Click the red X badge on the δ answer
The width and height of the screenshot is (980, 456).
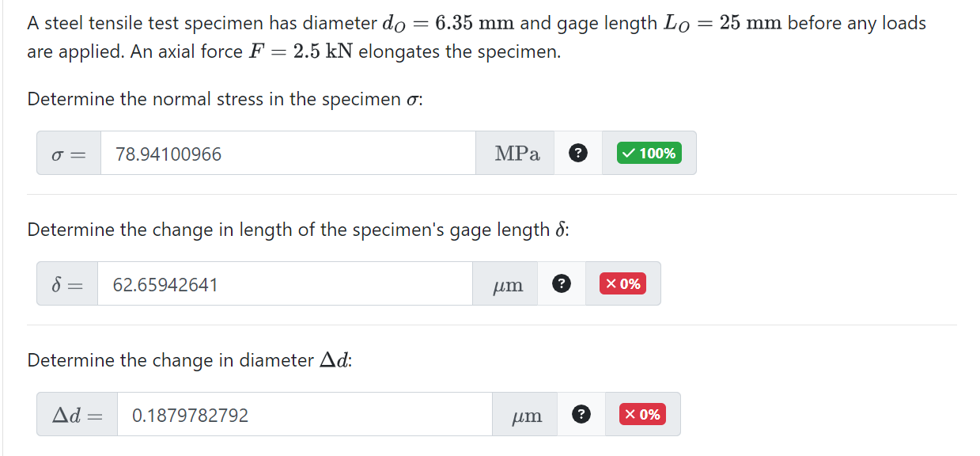pos(622,283)
